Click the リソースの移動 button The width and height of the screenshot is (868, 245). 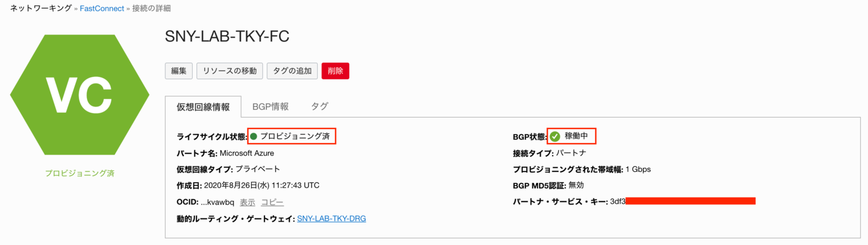pyautogui.click(x=229, y=71)
